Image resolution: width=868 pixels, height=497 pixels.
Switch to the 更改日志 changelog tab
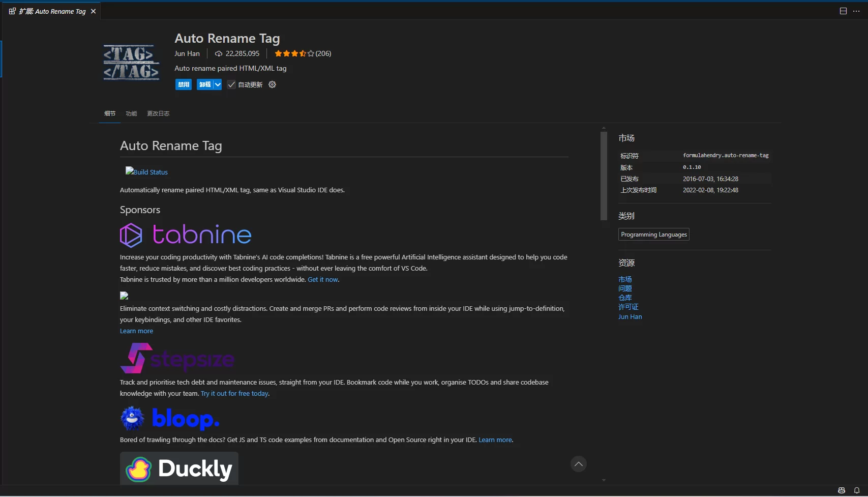158,113
